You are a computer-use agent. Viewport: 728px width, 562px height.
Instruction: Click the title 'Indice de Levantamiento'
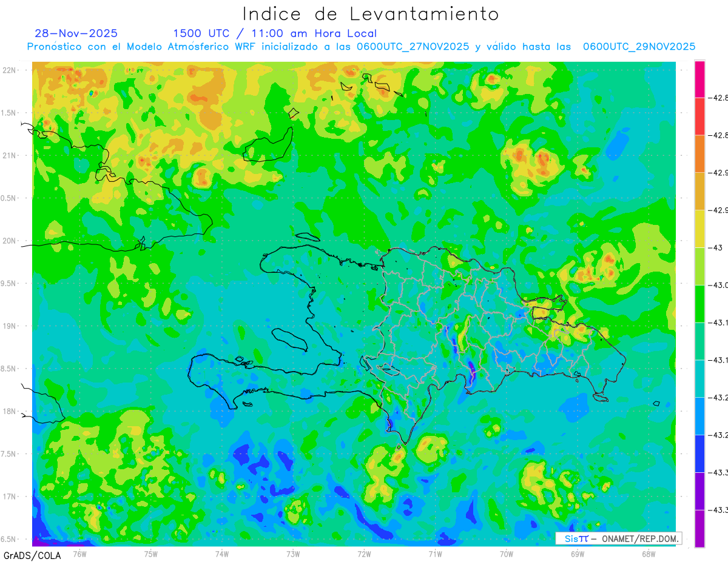click(371, 13)
